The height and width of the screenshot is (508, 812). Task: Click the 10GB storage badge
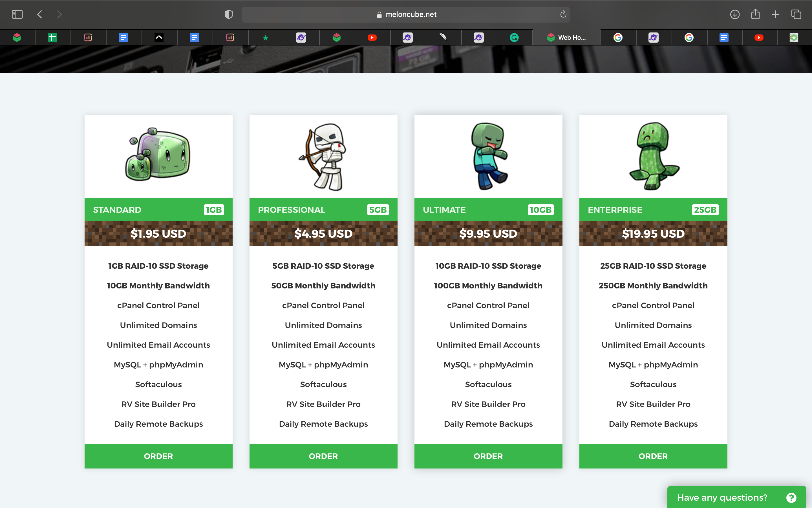click(x=540, y=210)
